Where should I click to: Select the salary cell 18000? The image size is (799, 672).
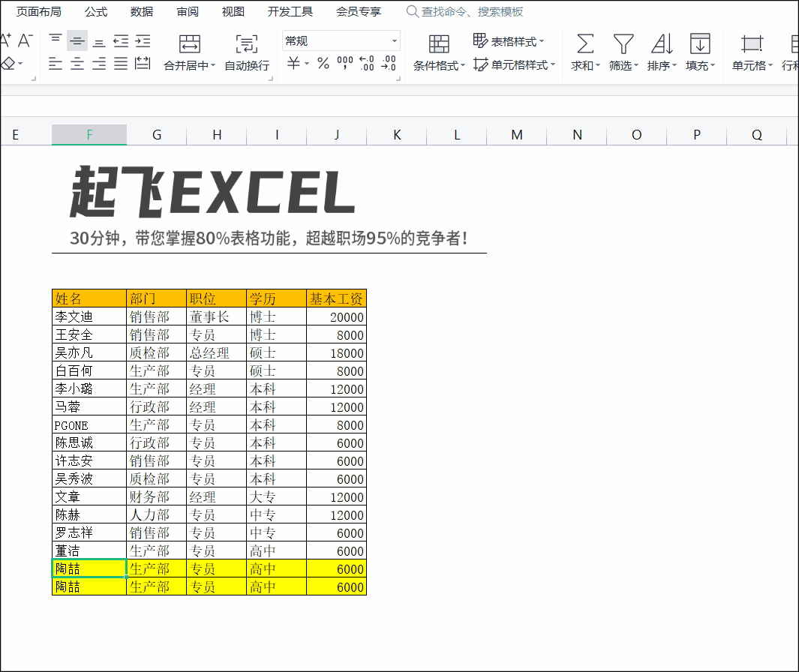336,352
